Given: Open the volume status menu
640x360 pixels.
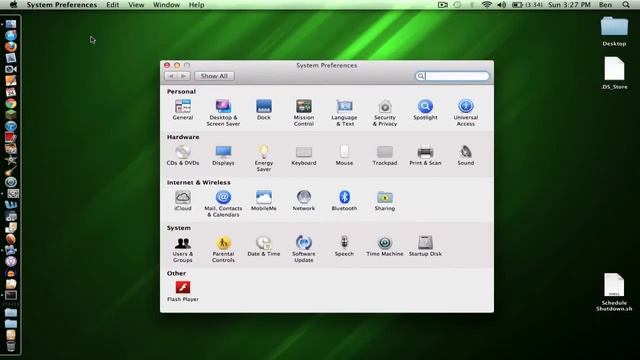Looking at the screenshot, I should pyautogui.click(x=502, y=5).
